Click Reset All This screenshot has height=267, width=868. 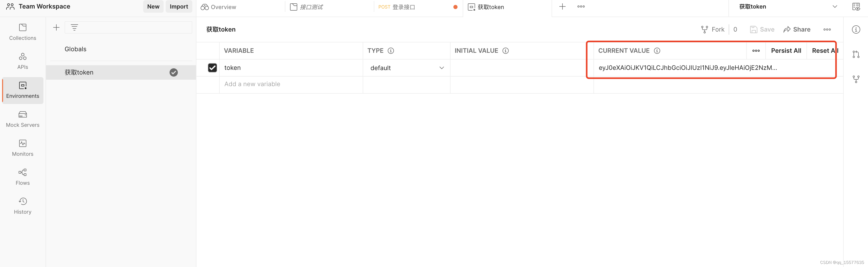824,50
